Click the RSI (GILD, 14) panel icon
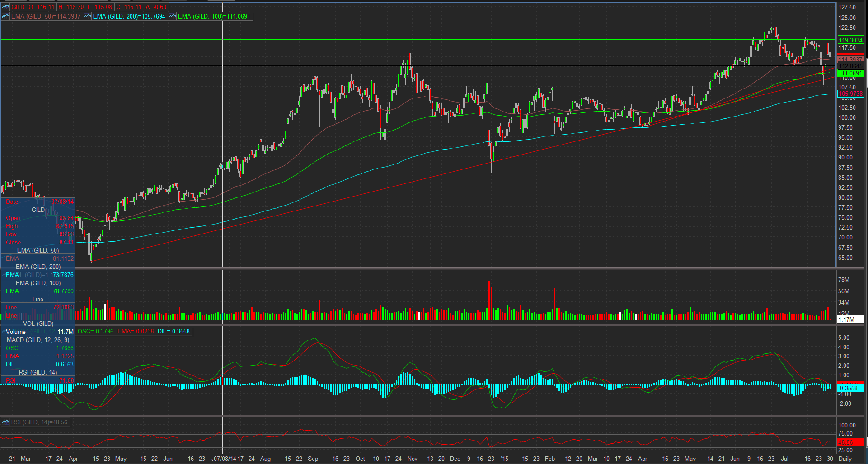This screenshot has height=464, width=868. 5,422
